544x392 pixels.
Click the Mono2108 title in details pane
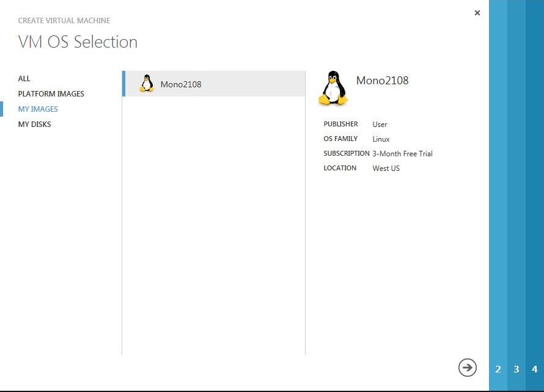click(382, 81)
